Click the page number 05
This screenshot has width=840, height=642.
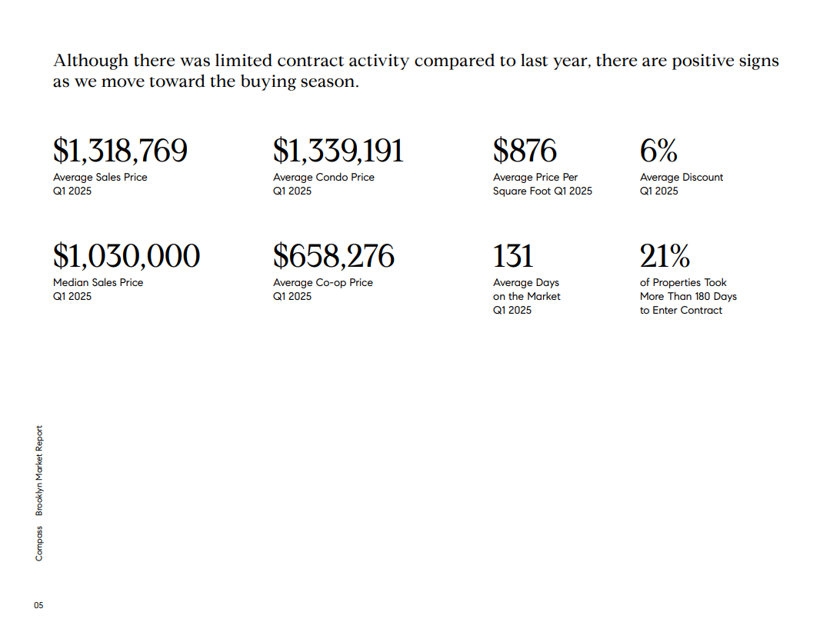tap(38, 606)
